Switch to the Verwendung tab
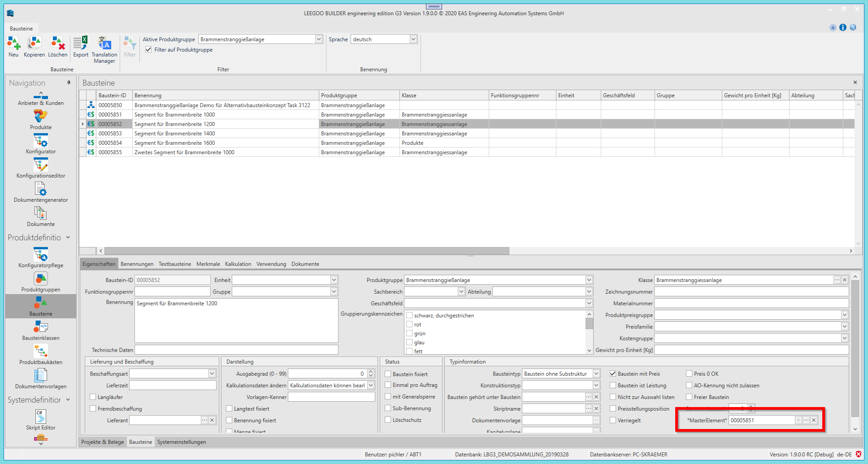868x464 pixels. pos(271,264)
